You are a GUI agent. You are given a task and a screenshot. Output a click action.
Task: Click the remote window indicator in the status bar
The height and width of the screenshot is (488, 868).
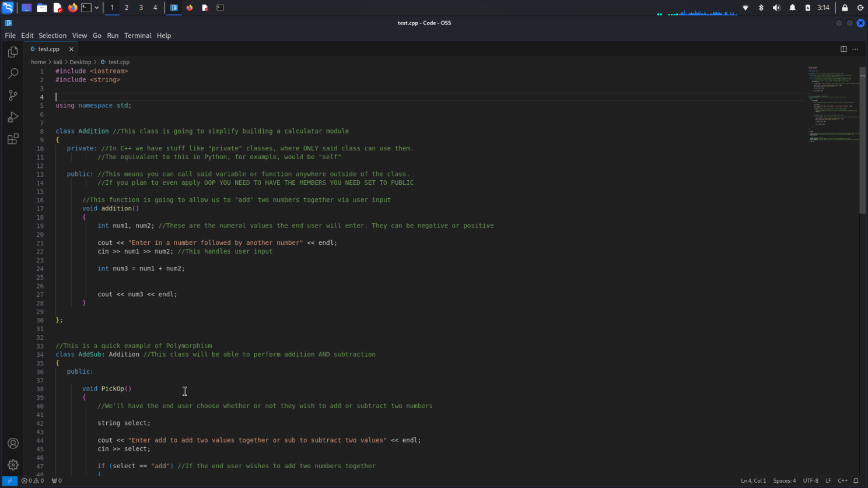click(9, 481)
